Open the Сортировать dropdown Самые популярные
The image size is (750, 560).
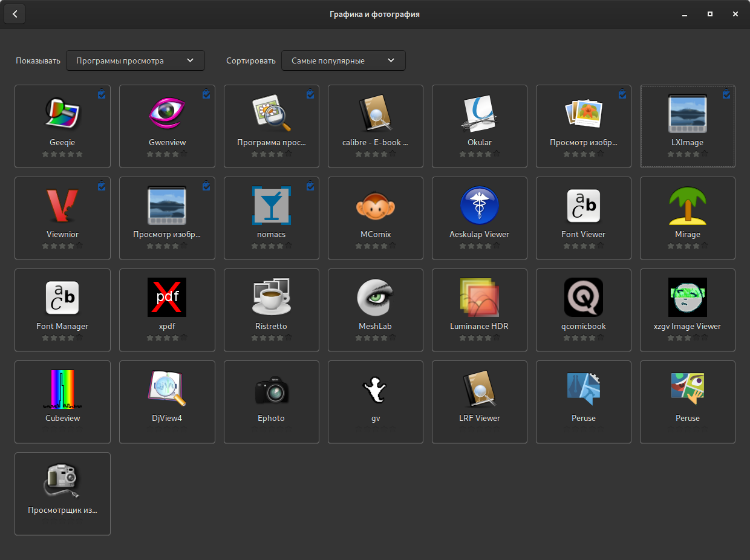coord(343,60)
